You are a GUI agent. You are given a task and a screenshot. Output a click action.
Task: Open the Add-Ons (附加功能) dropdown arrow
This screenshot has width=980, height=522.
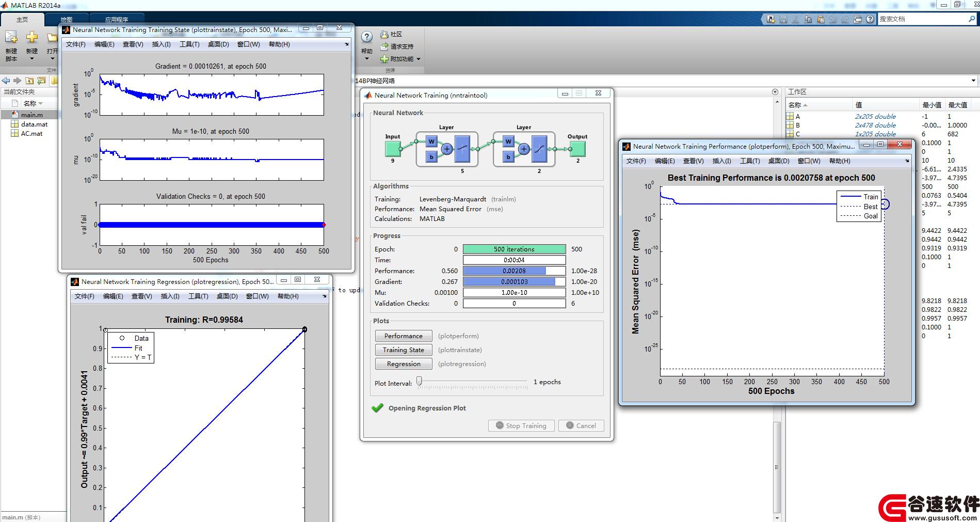[x=419, y=59]
